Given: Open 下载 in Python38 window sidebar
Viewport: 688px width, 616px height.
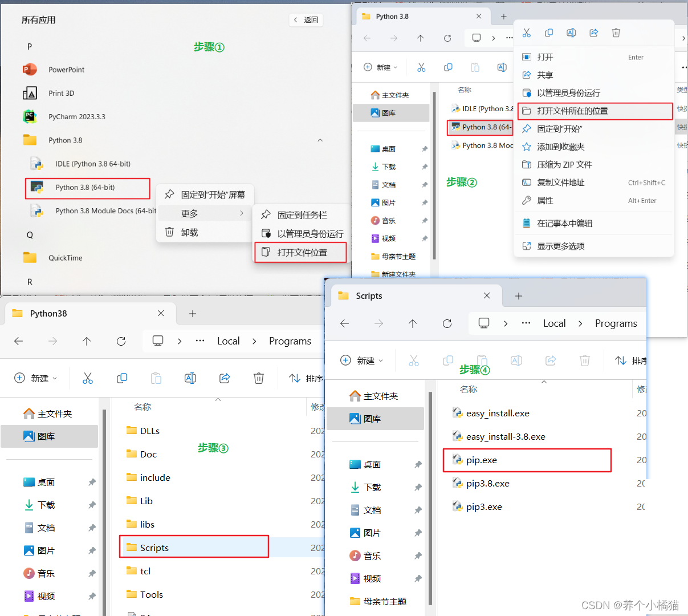Looking at the screenshot, I should 40,505.
